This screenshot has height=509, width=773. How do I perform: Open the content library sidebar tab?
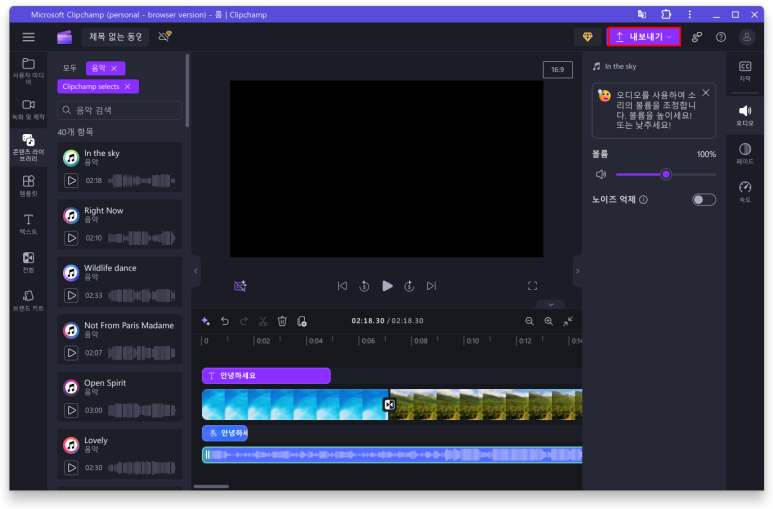28,147
